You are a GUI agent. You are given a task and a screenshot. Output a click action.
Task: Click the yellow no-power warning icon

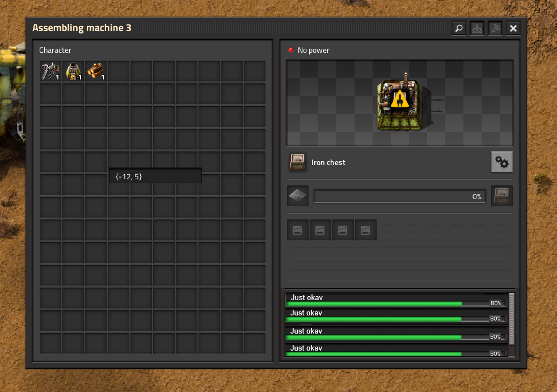pos(400,99)
